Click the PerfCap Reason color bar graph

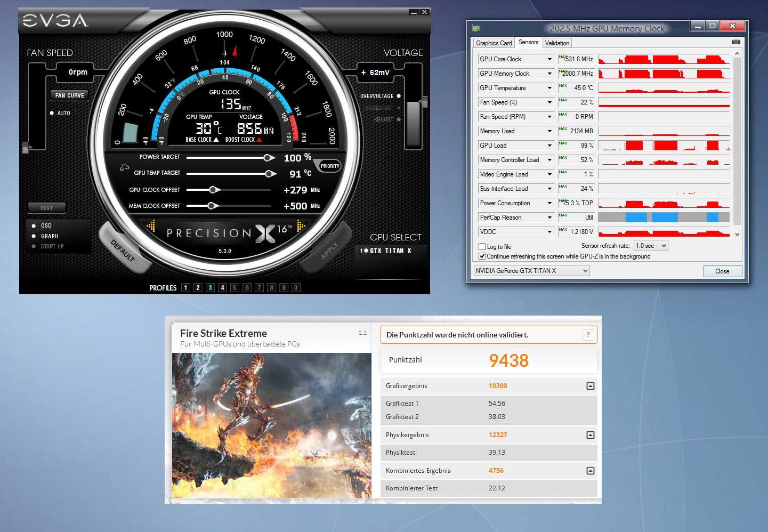(x=664, y=217)
